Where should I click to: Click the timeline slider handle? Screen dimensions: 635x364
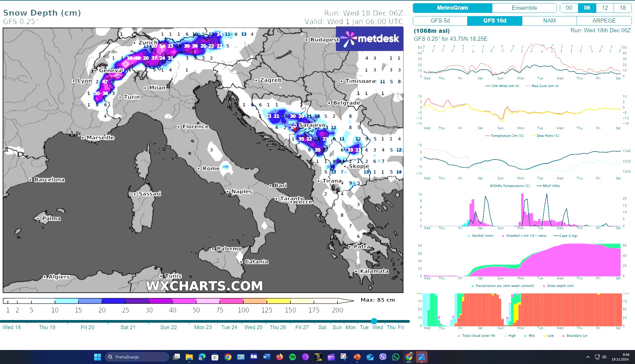click(x=374, y=321)
